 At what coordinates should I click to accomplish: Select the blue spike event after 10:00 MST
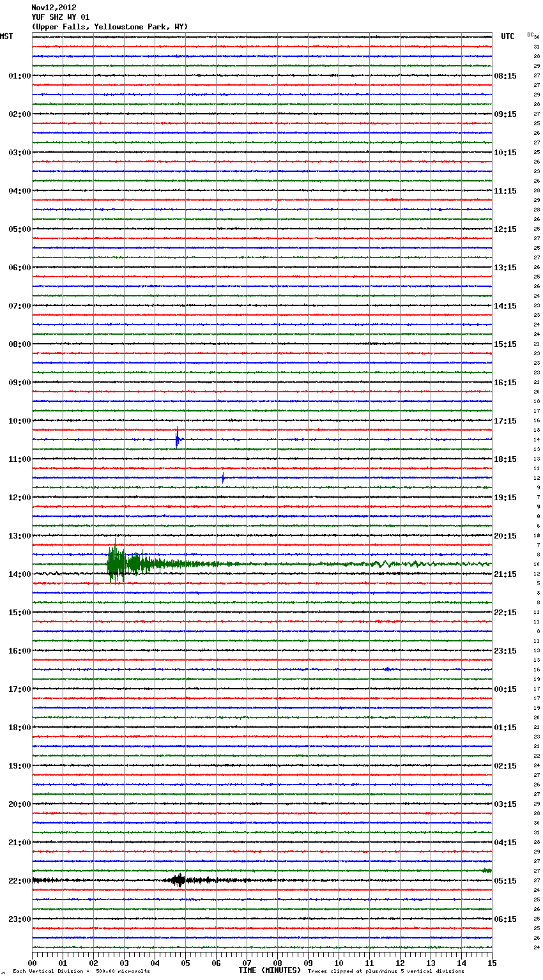pos(178,438)
